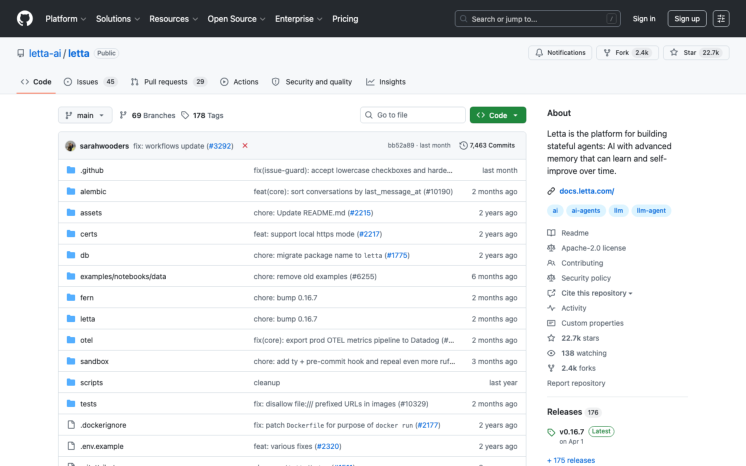Click the link icon beside docs.letta.com

point(551,191)
